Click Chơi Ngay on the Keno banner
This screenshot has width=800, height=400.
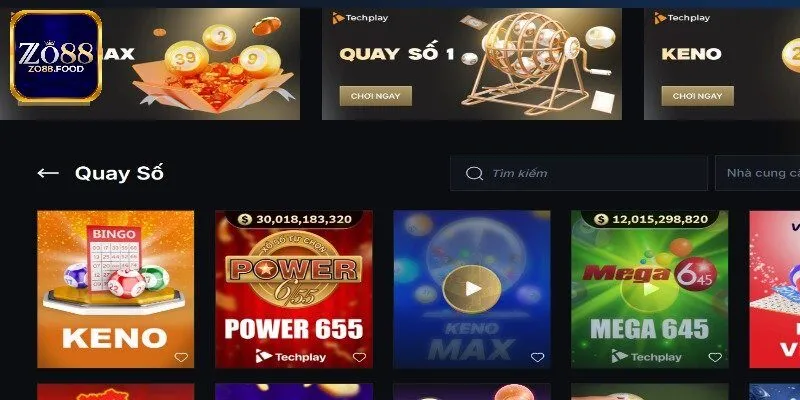pyautogui.click(x=697, y=96)
